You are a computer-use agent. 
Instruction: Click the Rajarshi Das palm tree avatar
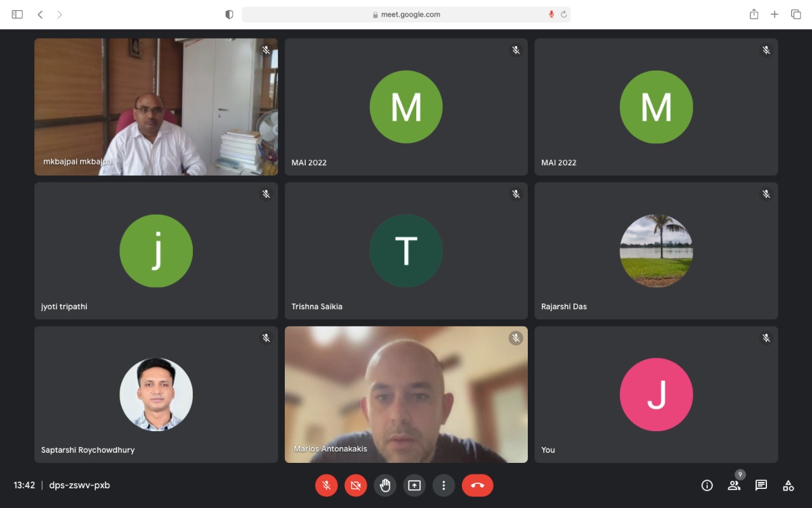point(656,251)
